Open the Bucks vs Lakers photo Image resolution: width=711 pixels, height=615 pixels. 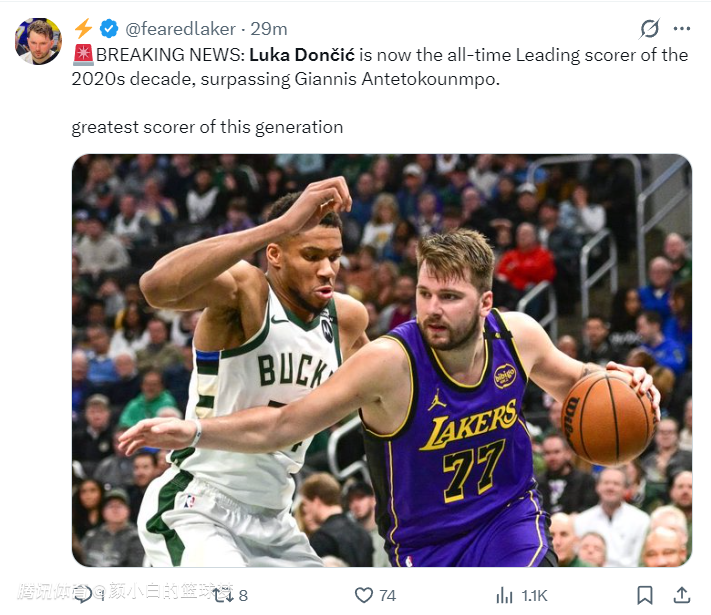point(381,360)
